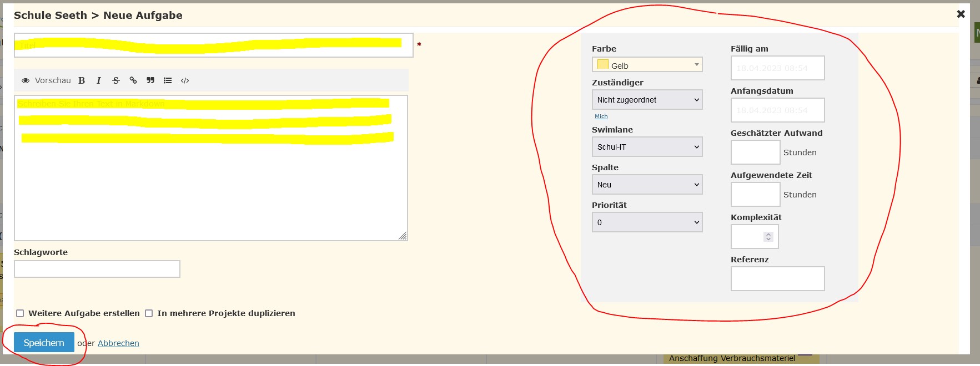Screen dimensions: 980x366
Task: Insert a bulleted list via toolbar
Action: tap(168, 80)
